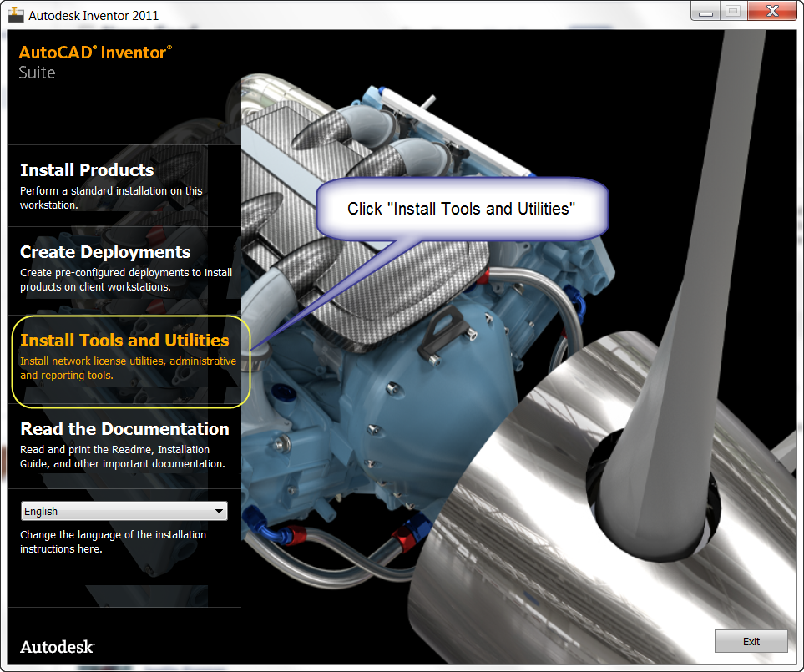Viewport: 804px width, 672px height.
Task: Click the 'Create pre-configured deployments' description text
Action: 126,280
